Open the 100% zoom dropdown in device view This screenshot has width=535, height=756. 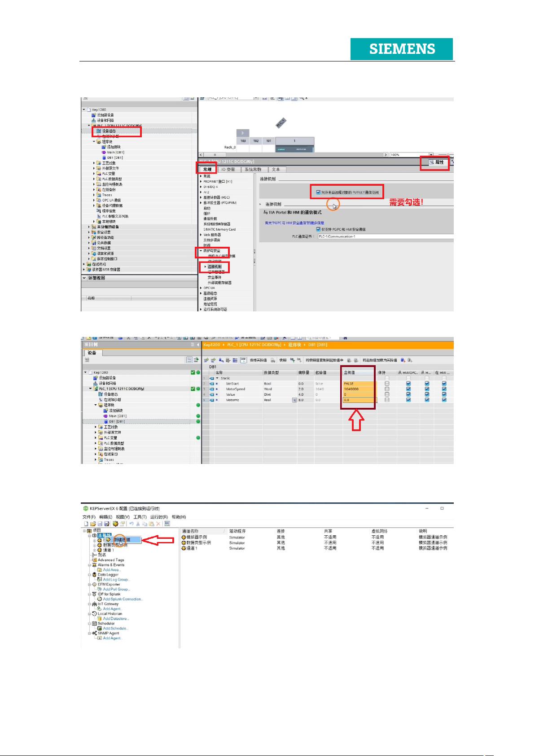point(431,155)
